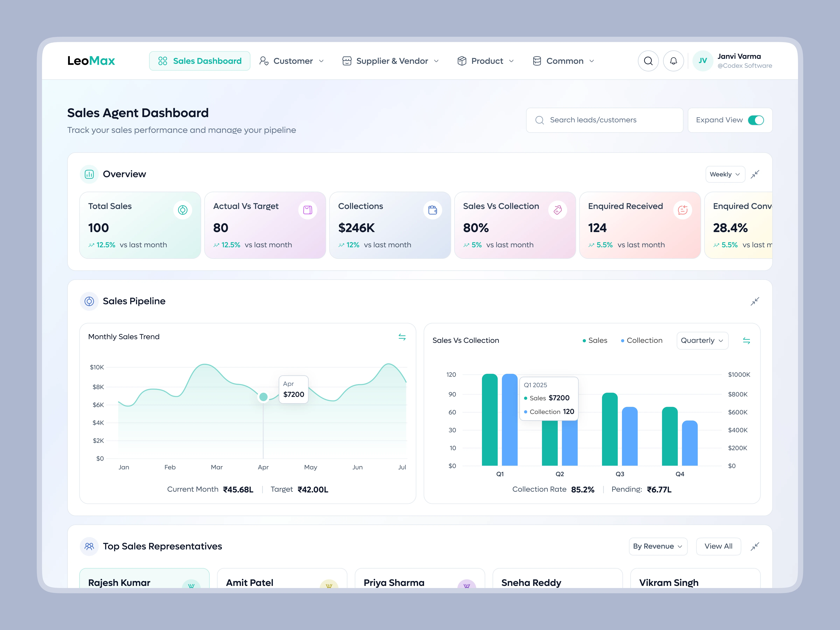The height and width of the screenshot is (630, 840).
Task: Click the search magnifier icon in header
Action: tap(648, 61)
